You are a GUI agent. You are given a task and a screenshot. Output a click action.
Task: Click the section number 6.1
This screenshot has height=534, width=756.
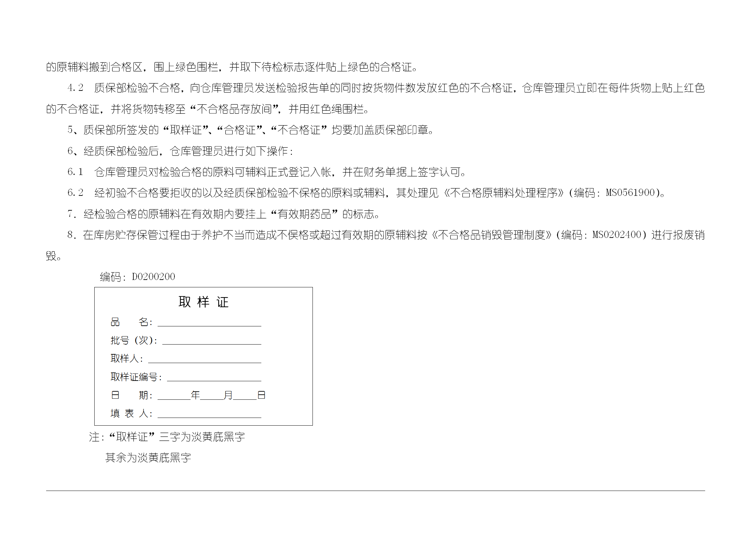75,172
